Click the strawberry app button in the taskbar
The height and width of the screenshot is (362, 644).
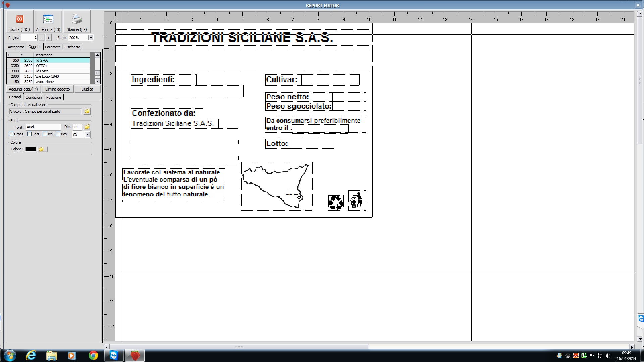pos(135,355)
